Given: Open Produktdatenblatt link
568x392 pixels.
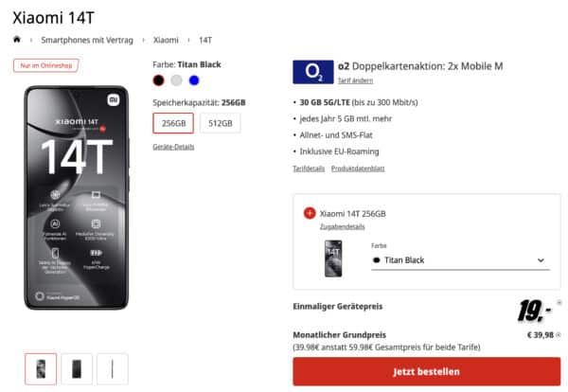Looking at the screenshot, I should (358, 169).
